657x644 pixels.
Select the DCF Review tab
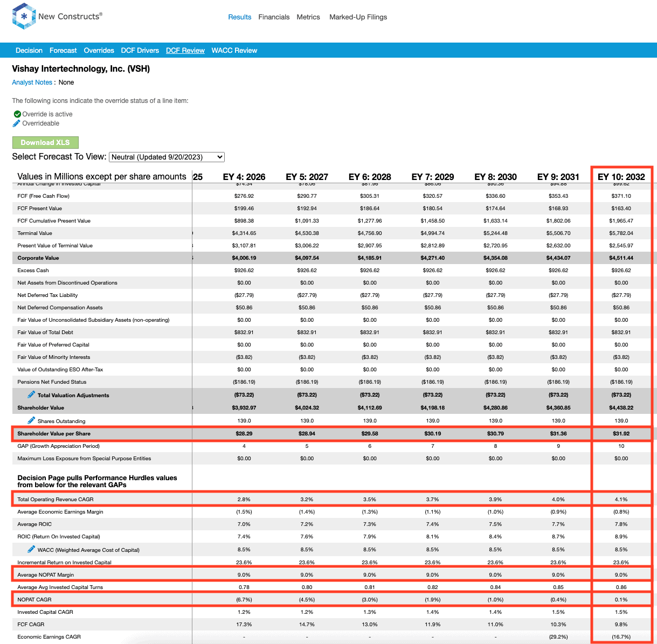click(185, 50)
